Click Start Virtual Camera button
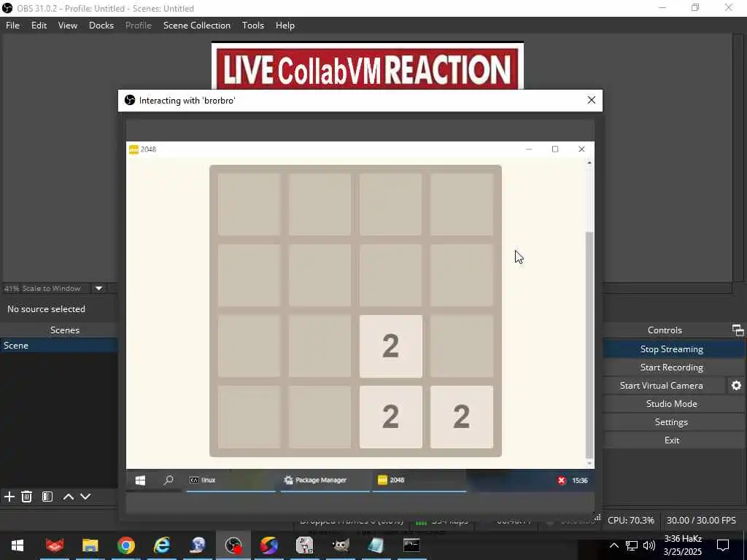747x560 pixels. click(661, 385)
